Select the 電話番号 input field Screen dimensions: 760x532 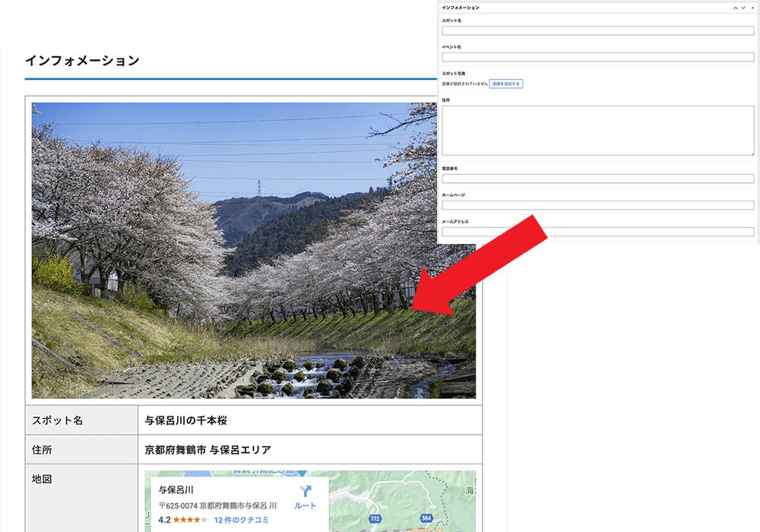[597, 179]
